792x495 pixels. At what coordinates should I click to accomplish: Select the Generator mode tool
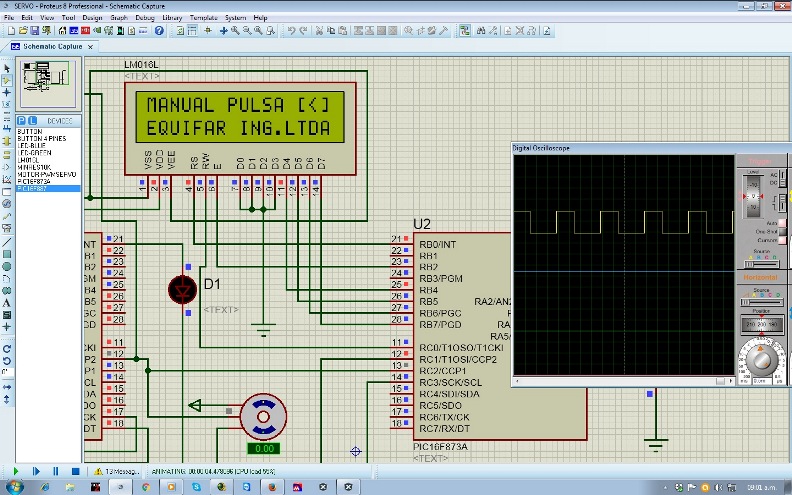coord(7,204)
